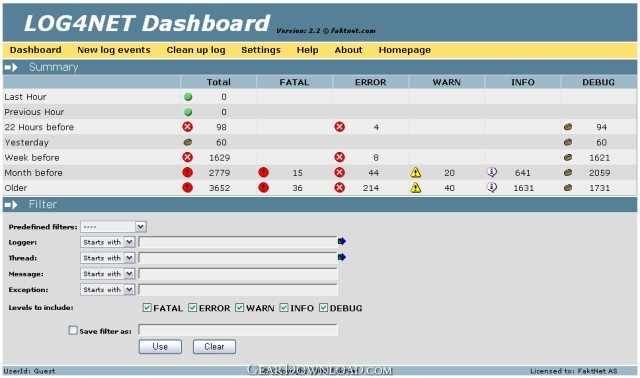Viewport: 640px width, 378px height.
Task: Uncheck the ERROR level checkbox
Action: pos(193,307)
